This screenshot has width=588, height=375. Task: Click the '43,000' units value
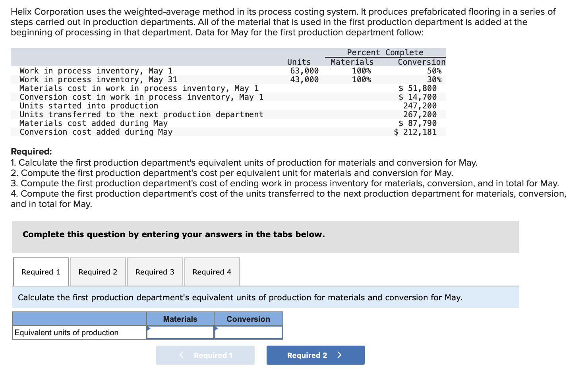[x=304, y=79]
